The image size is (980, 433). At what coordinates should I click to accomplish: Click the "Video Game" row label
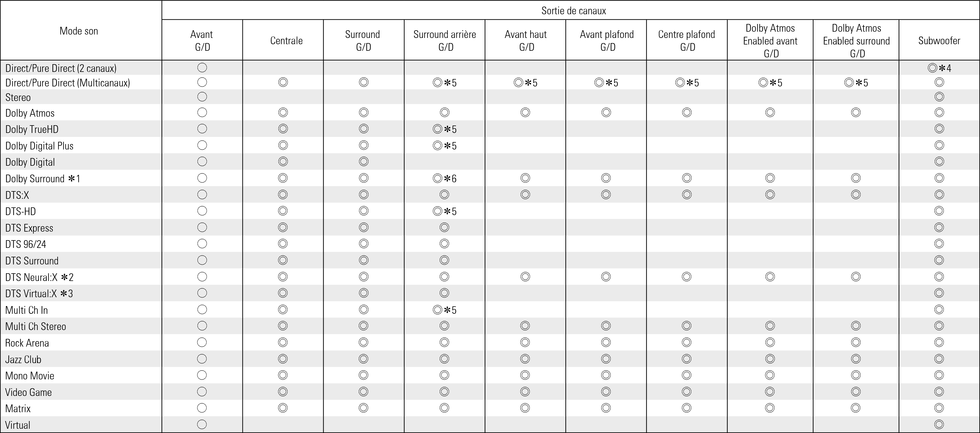point(28,392)
